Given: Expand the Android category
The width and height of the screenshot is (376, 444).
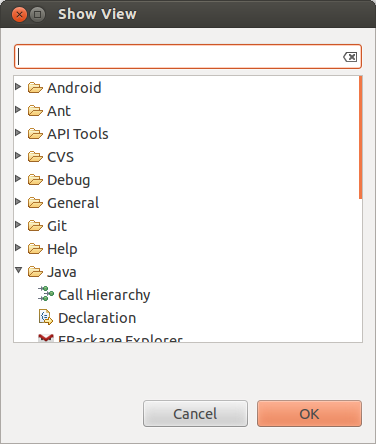Looking at the screenshot, I should [18, 87].
